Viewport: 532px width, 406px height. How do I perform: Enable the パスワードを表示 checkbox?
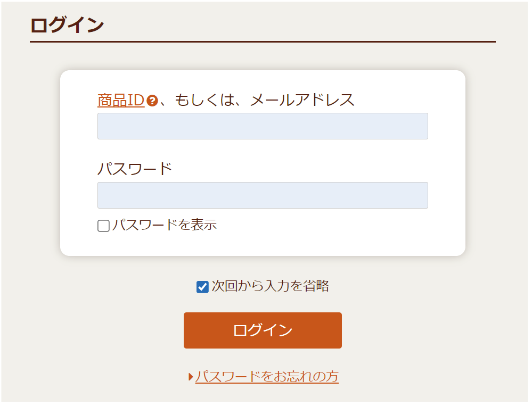click(103, 226)
